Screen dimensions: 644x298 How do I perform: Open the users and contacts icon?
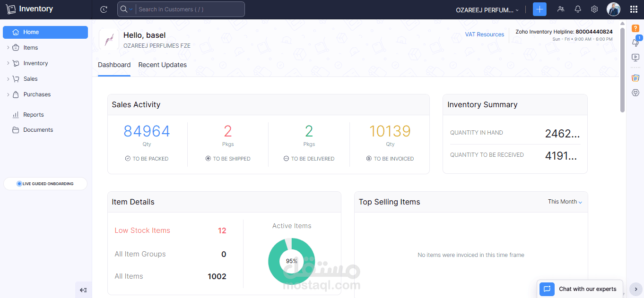pyautogui.click(x=561, y=9)
